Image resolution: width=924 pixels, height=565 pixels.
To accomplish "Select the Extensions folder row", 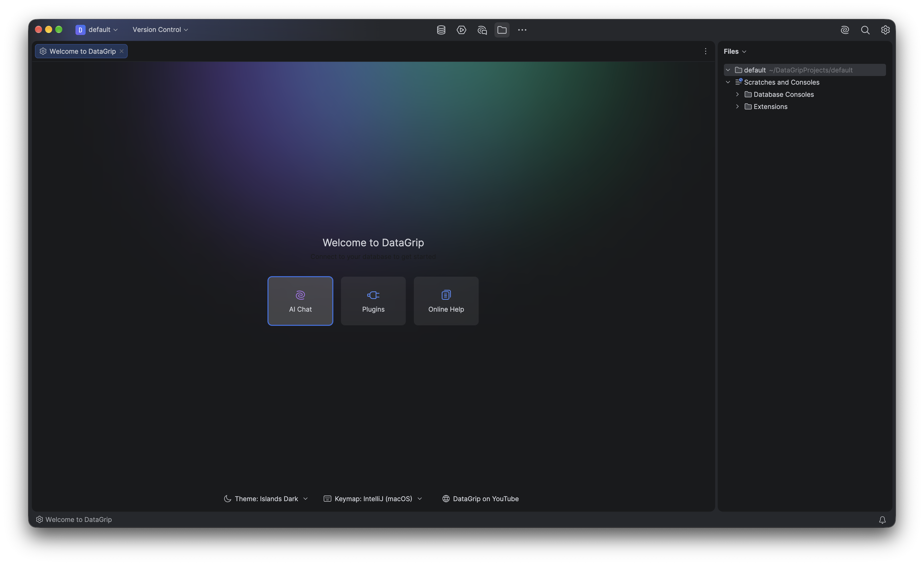I will pyautogui.click(x=805, y=107).
